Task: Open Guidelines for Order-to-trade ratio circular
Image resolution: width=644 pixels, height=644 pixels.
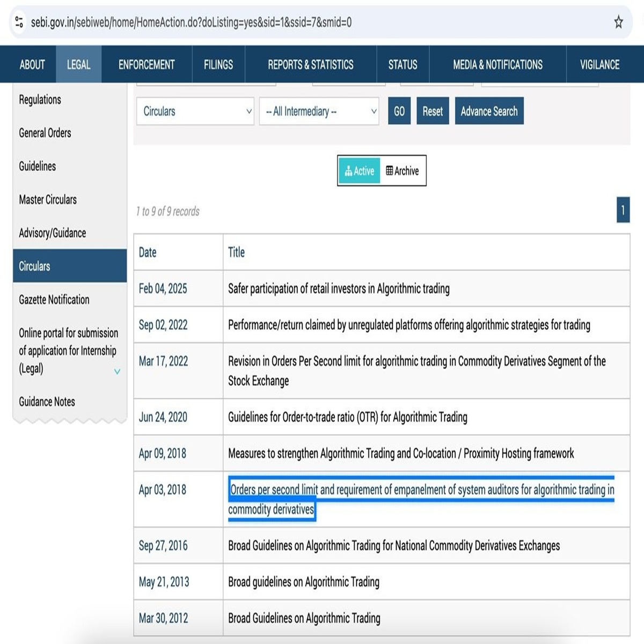Action: 347,417
